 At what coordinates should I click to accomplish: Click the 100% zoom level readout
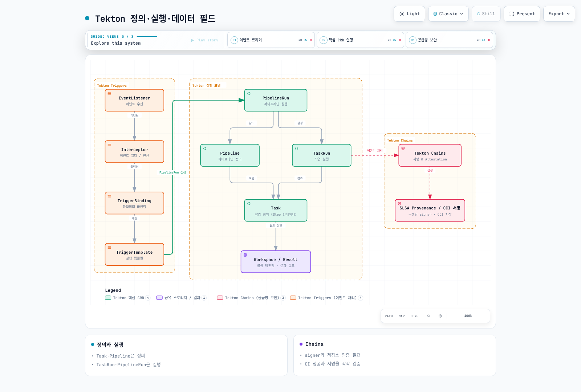click(x=468, y=316)
